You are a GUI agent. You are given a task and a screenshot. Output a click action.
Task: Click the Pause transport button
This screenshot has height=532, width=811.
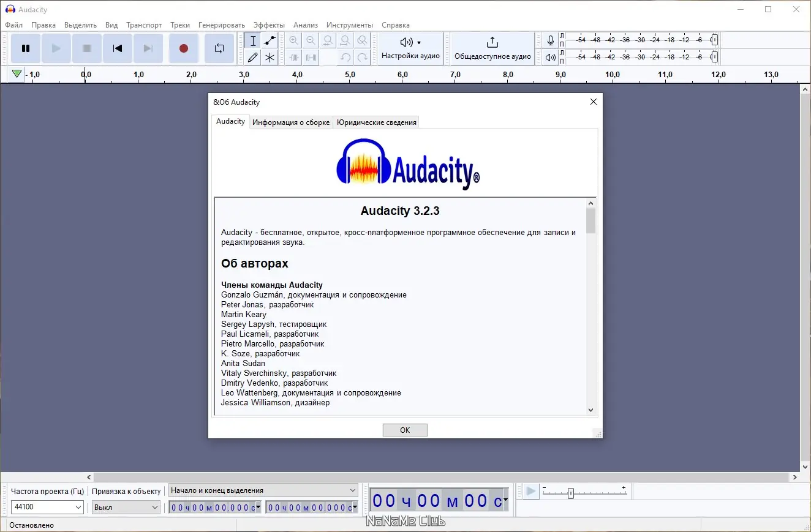(x=26, y=48)
